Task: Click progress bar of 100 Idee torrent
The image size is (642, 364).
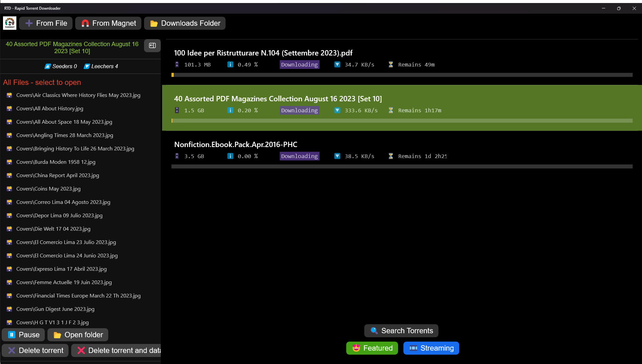Action: (x=402, y=75)
